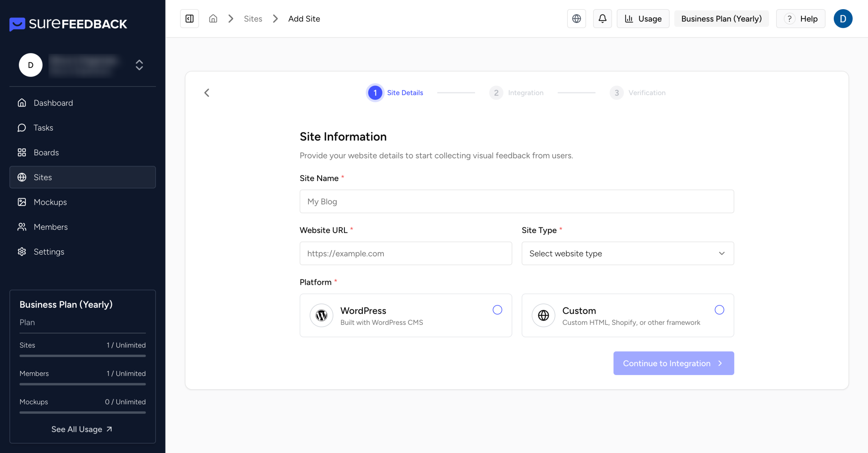Go to step 2 Integration
The image size is (868, 453).
516,93
